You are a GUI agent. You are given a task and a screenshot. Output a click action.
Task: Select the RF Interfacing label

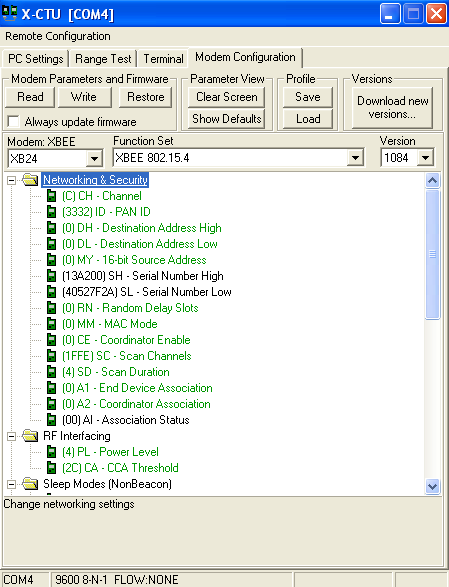(77, 436)
